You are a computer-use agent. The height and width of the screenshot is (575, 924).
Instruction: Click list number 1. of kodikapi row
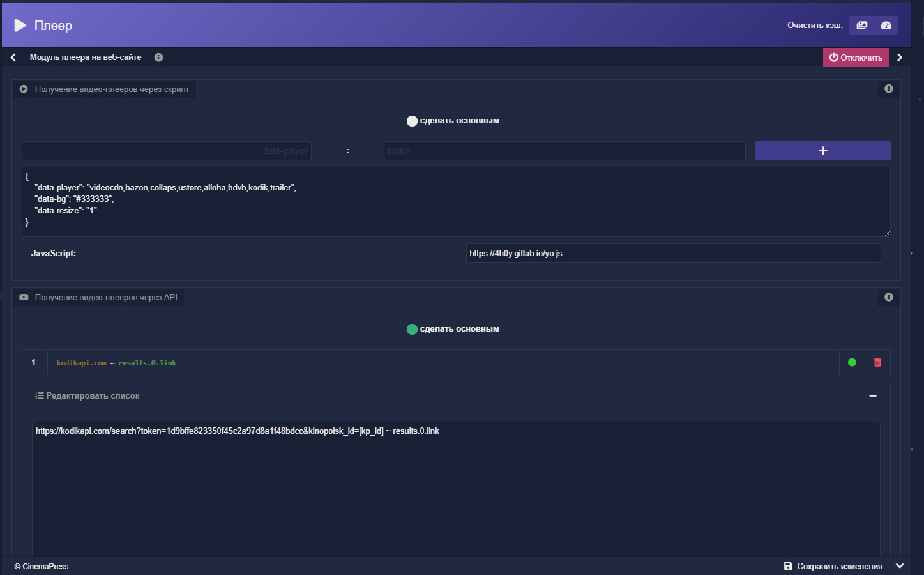(34, 363)
